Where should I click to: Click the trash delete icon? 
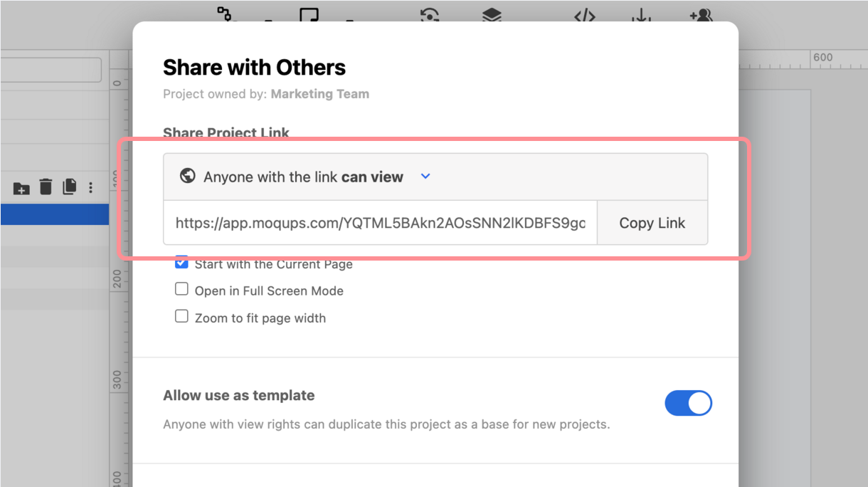click(x=46, y=187)
